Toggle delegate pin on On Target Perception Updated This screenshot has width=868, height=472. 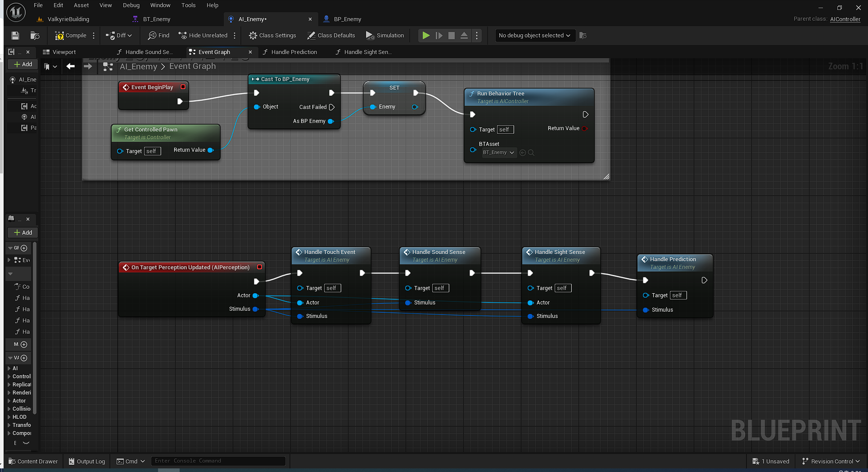pyautogui.click(x=259, y=267)
